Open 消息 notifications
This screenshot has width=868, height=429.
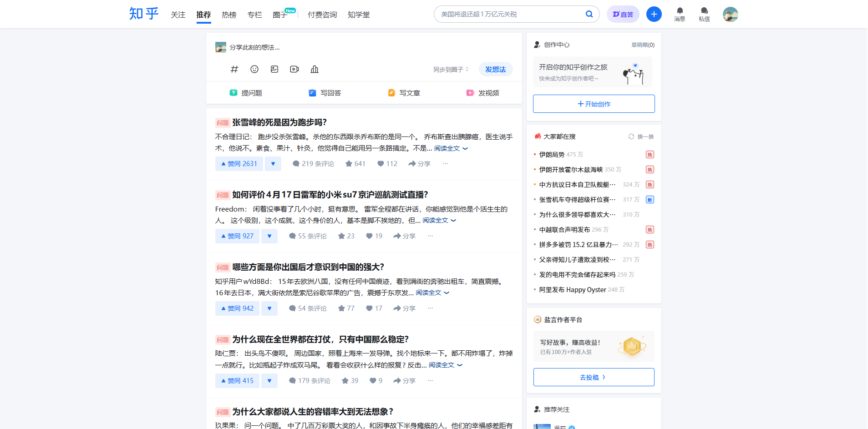[x=679, y=14]
